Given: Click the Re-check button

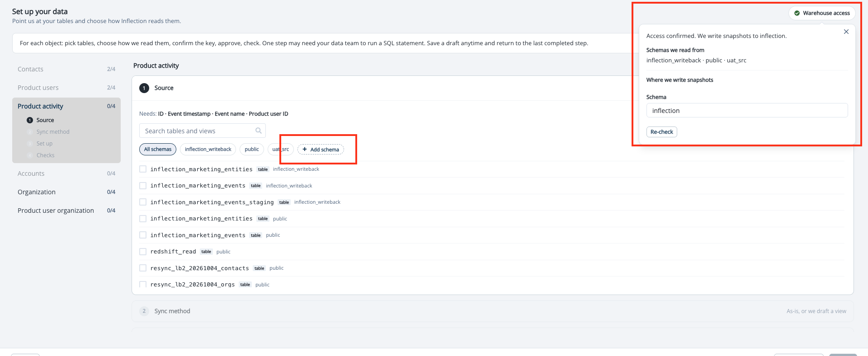Looking at the screenshot, I should point(662,132).
